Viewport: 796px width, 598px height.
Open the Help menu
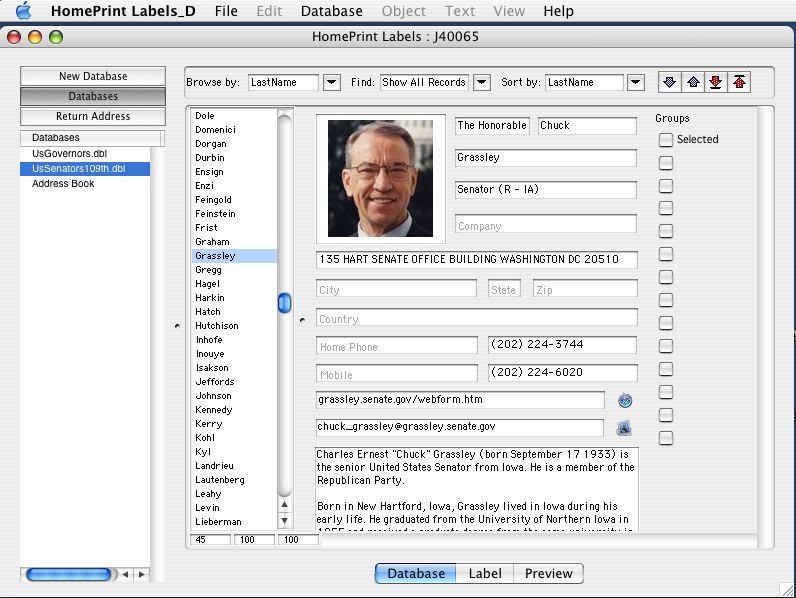tap(558, 11)
